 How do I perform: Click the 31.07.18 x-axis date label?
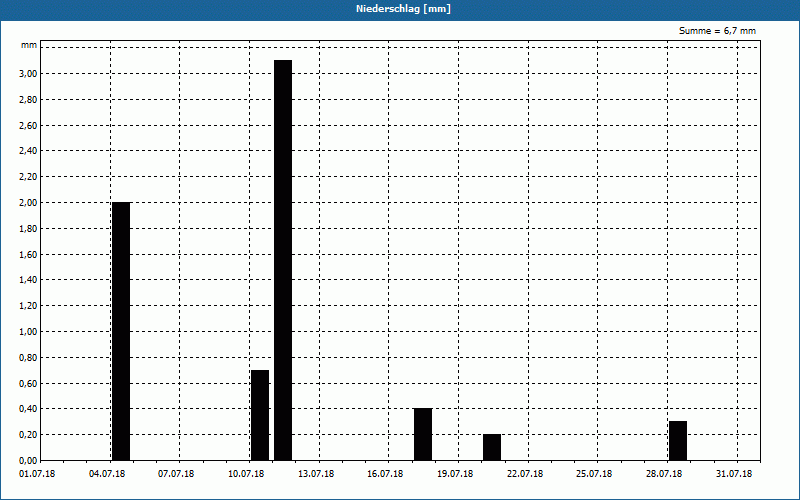(734, 474)
